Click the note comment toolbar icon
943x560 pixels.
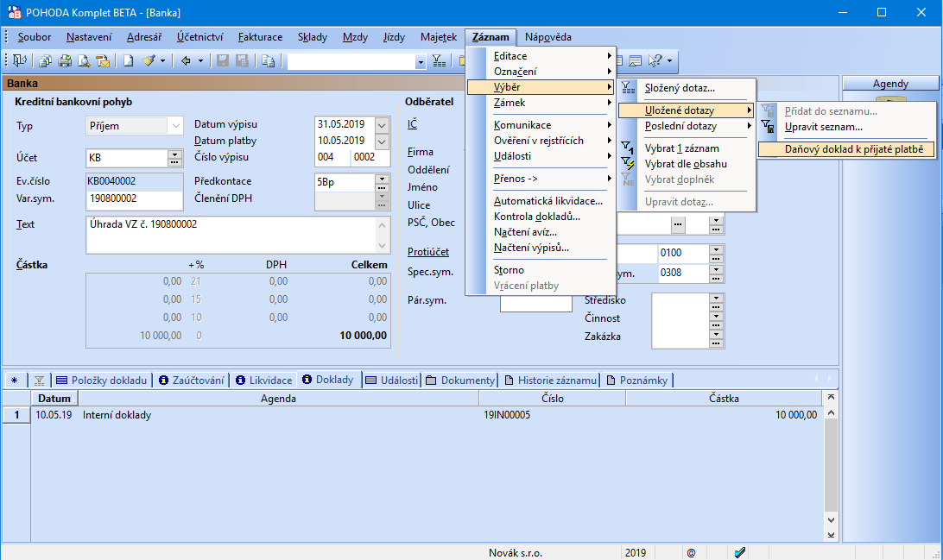point(635,60)
